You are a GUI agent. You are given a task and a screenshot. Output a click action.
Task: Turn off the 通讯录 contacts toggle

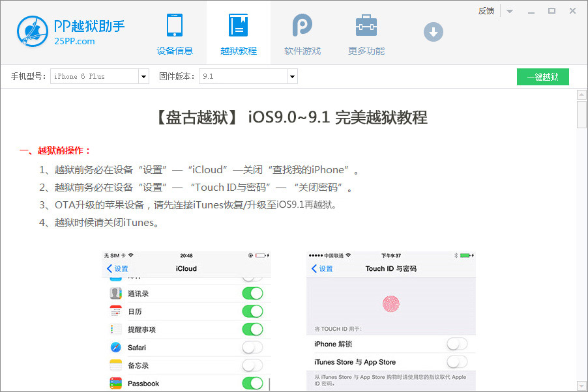pyautogui.click(x=252, y=293)
